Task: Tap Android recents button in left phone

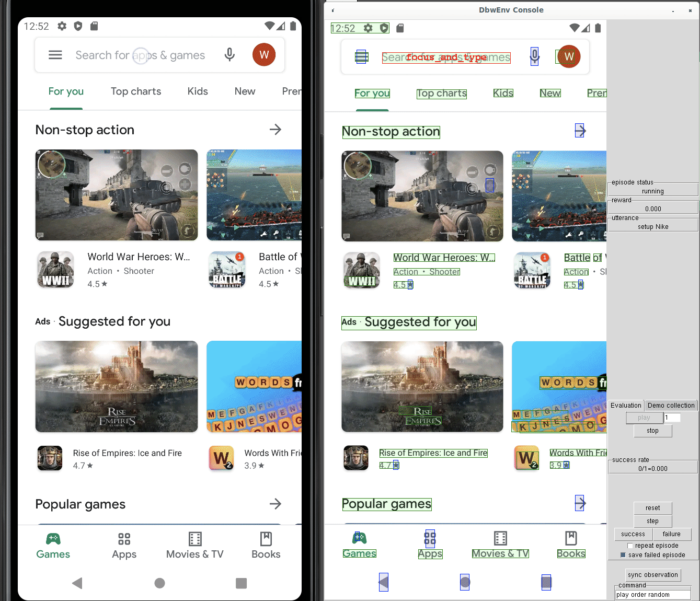Action: pos(241,583)
